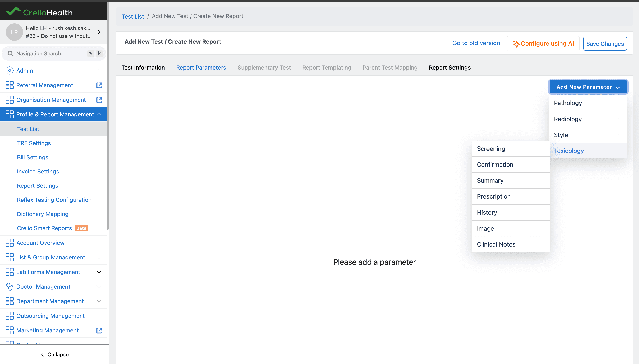Open Marketing Management external link icon
The image size is (639, 364).
99,330
